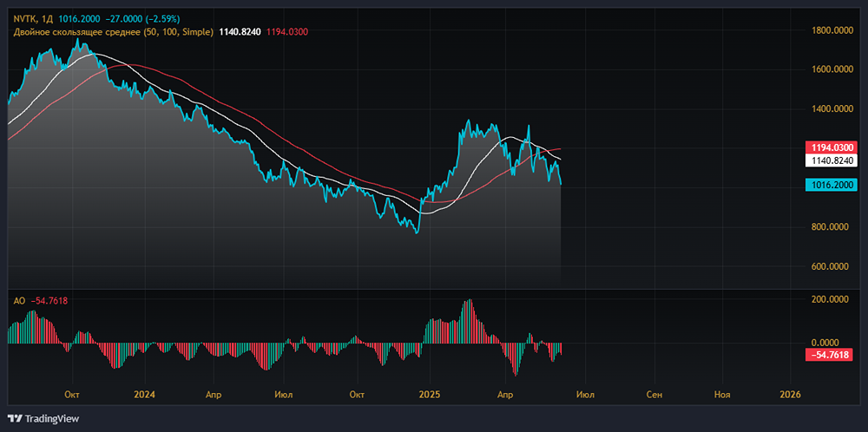The width and height of the screenshot is (868, 432).
Task: Click the red 1194.0300 value in legend
Action: 288,32
